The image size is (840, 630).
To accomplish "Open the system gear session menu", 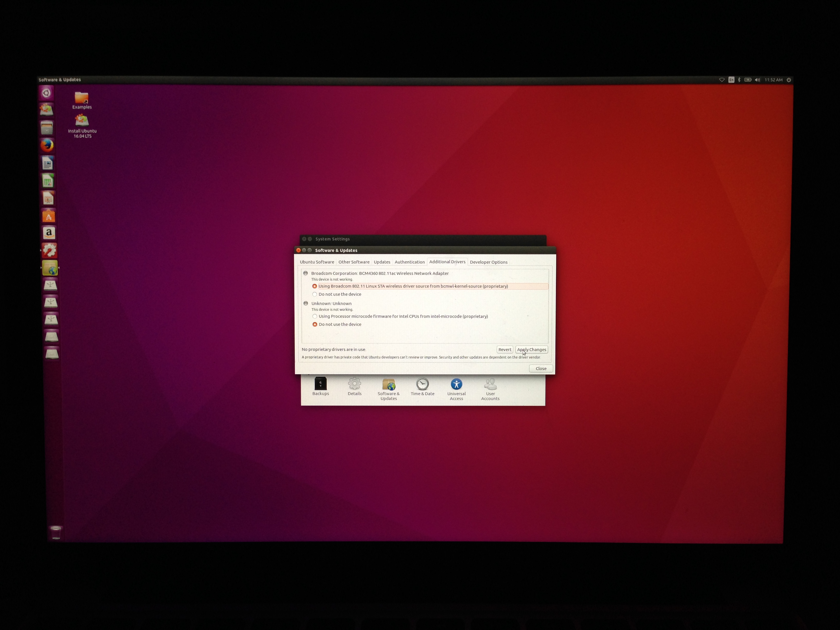I will pyautogui.click(x=789, y=80).
